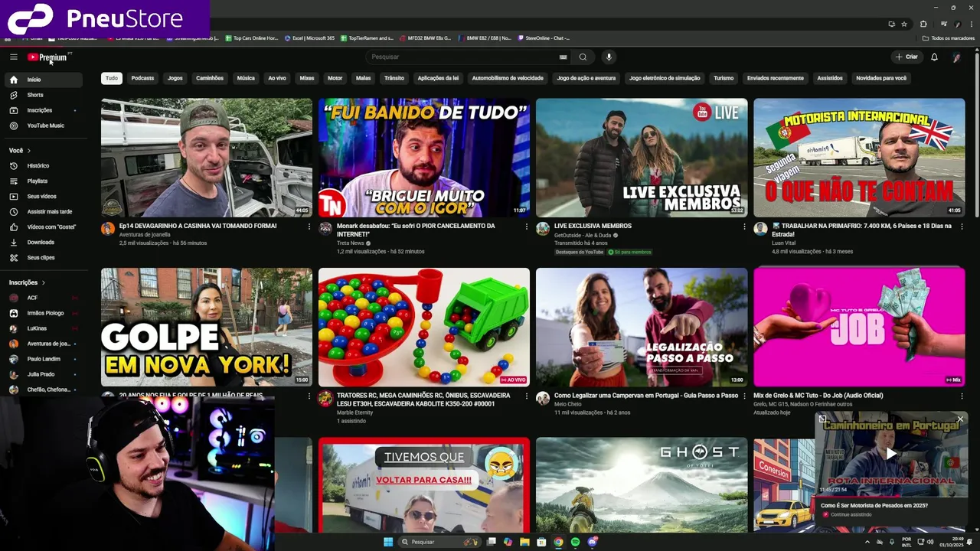
Task: Open Assistir mais tarde list
Action: 45,212
